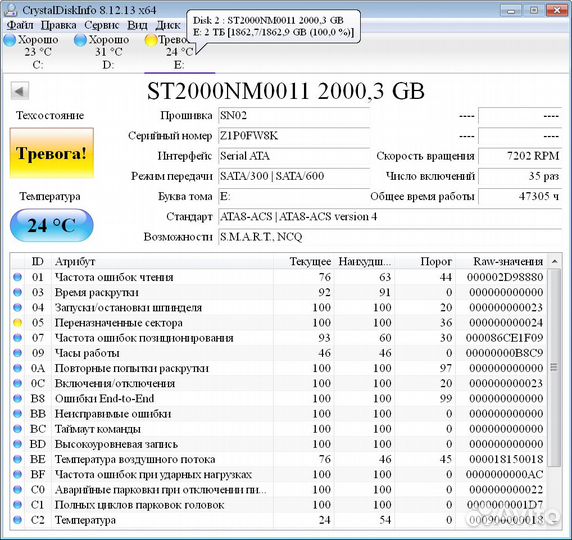Click the Возможности field S.M.A.R.T., NCQ
The height and width of the screenshot is (540, 572).
[x=390, y=237]
